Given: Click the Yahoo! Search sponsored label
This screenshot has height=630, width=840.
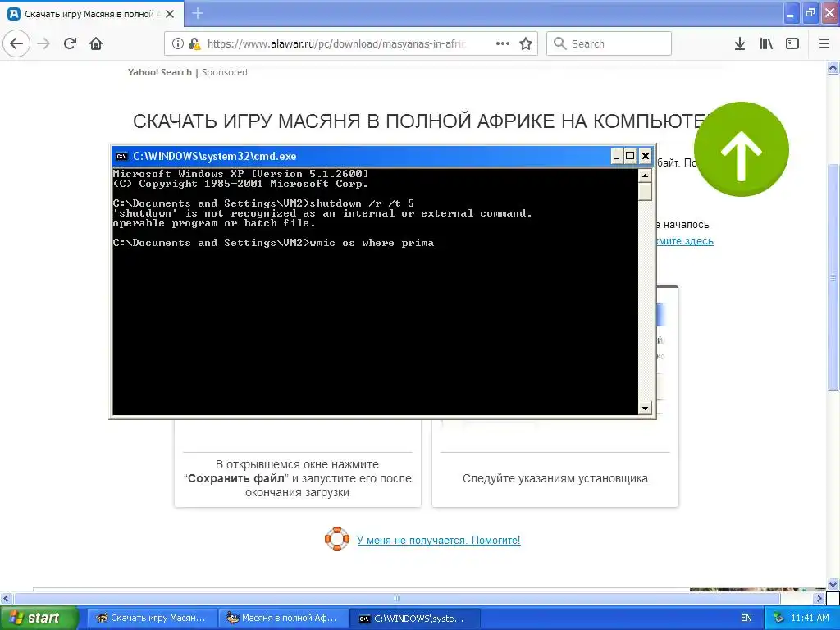Looking at the screenshot, I should (188, 72).
